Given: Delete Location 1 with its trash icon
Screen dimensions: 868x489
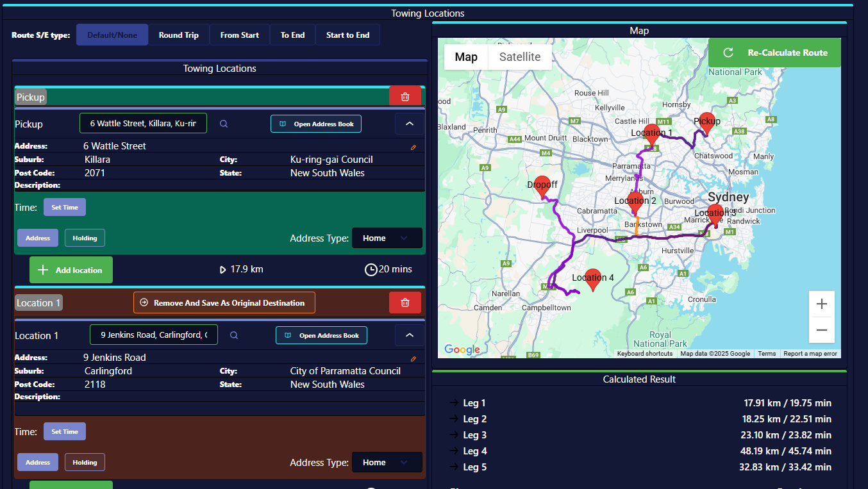Looking at the screenshot, I should tap(405, 302).
